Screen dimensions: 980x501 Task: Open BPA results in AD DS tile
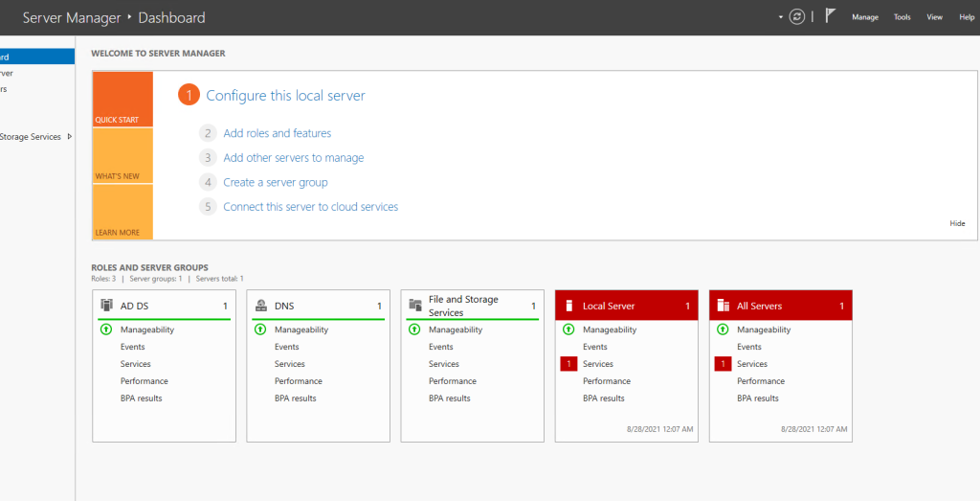(x=142, y=399)
